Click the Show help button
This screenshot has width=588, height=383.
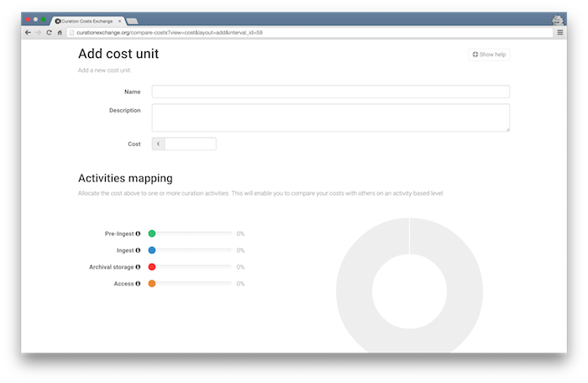(489, 55)
